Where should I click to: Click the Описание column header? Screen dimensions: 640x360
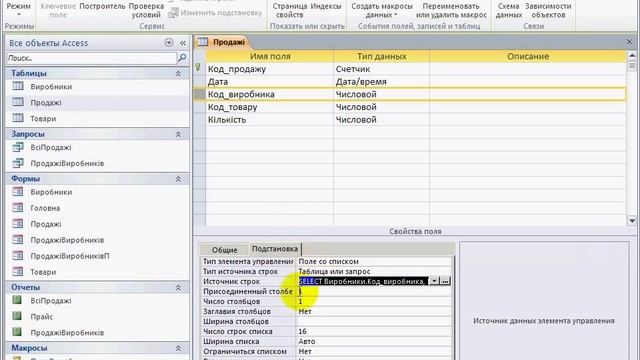528,56
